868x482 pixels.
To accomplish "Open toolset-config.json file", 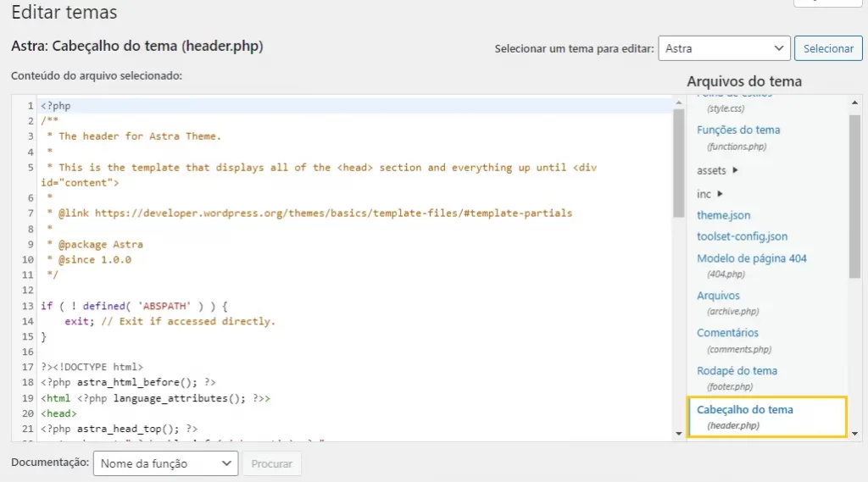I will coord(742,236).
